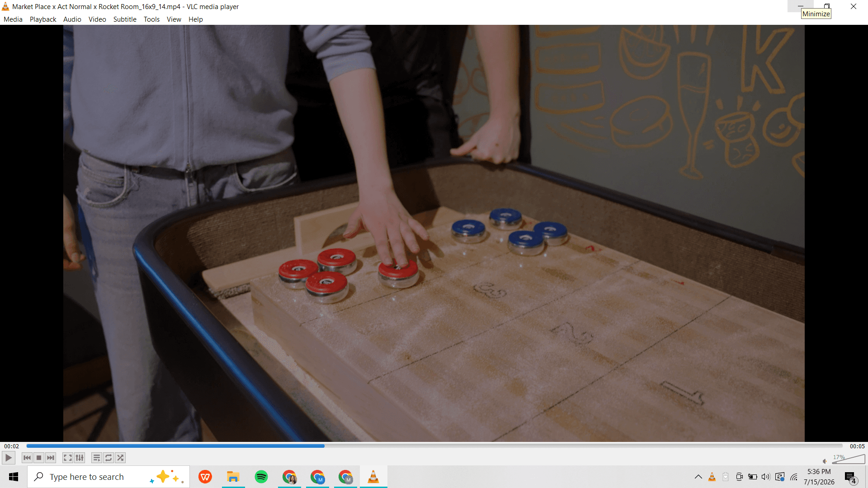Toggle remaining time on 00:05 label
The image size is (868, 488).
(x=857, y=446)
